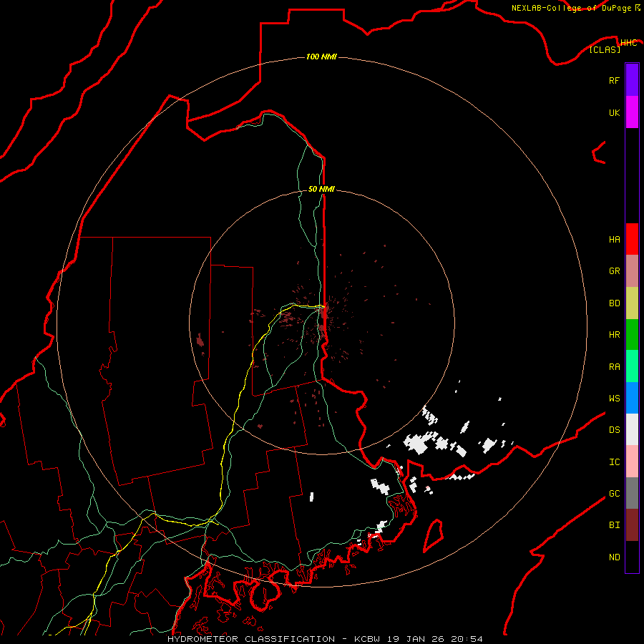The height and width of the screenshot is (644, 644).
Task: Click the DS white legend swatch
Action: click(x=632, y=429)
